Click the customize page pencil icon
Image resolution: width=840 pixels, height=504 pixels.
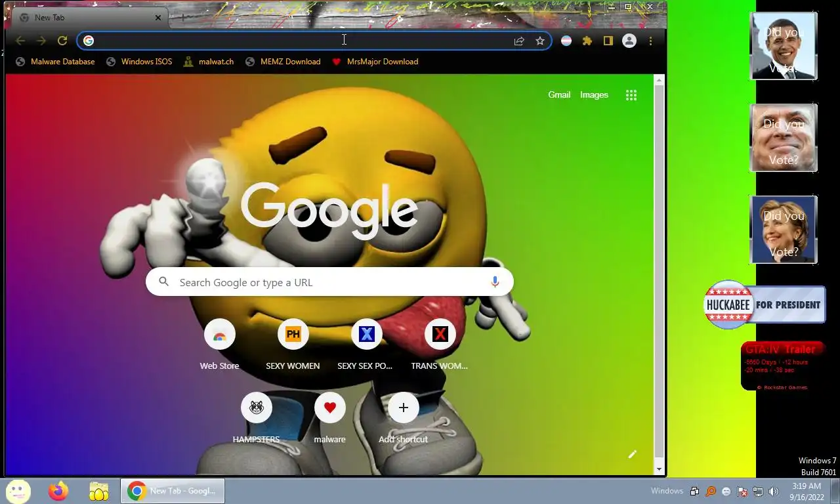633,454
